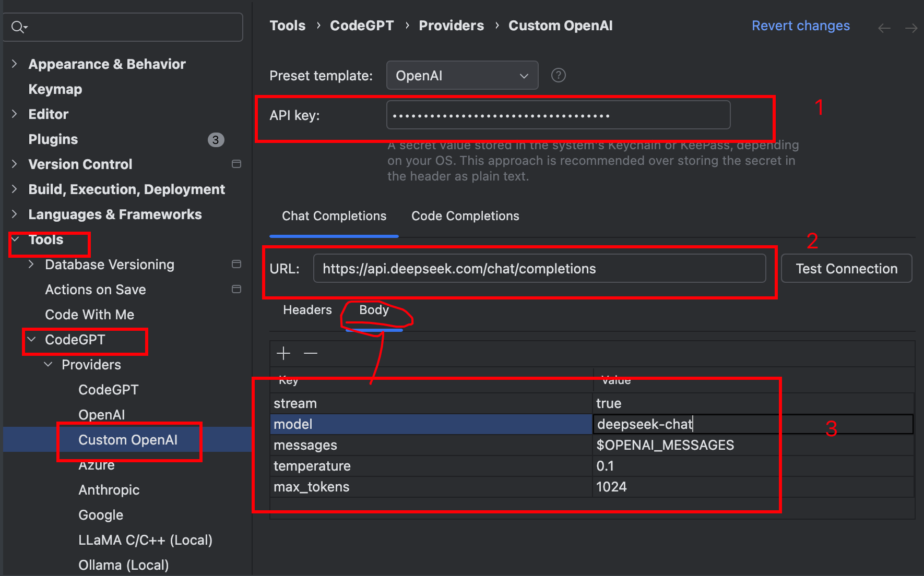Select Code With Me item

pos(90,315)
